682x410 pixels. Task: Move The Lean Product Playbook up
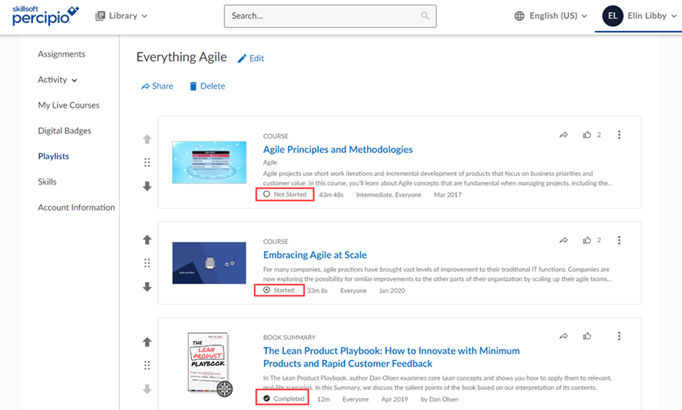(147, 342)
